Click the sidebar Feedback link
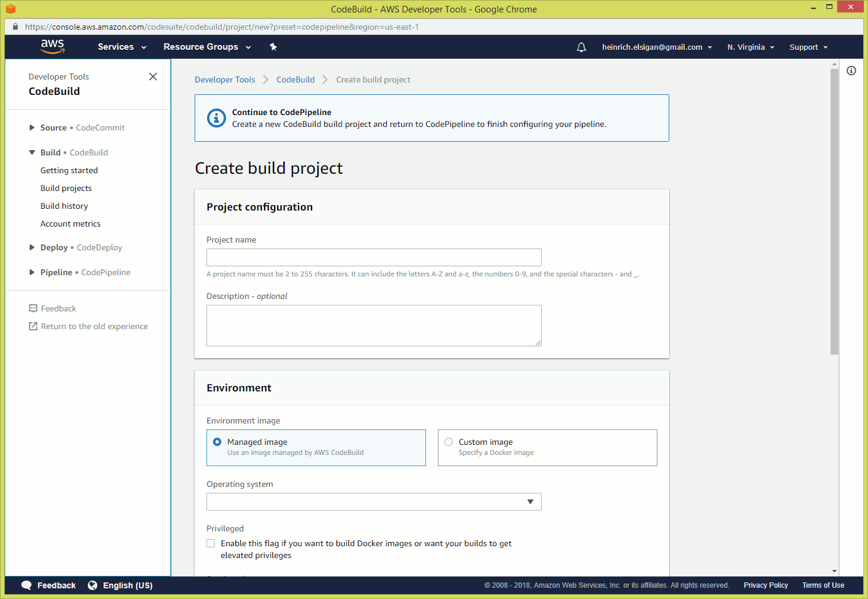The width and height of the screenshot is (868, 599). pyautogui.click(x=59, y=308)
